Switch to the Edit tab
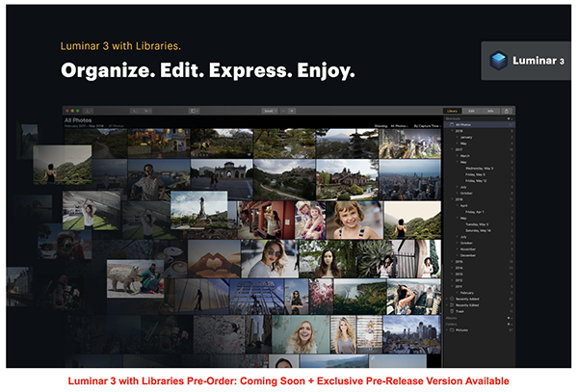This screenshot has height=392, width=578. [471, 111]
